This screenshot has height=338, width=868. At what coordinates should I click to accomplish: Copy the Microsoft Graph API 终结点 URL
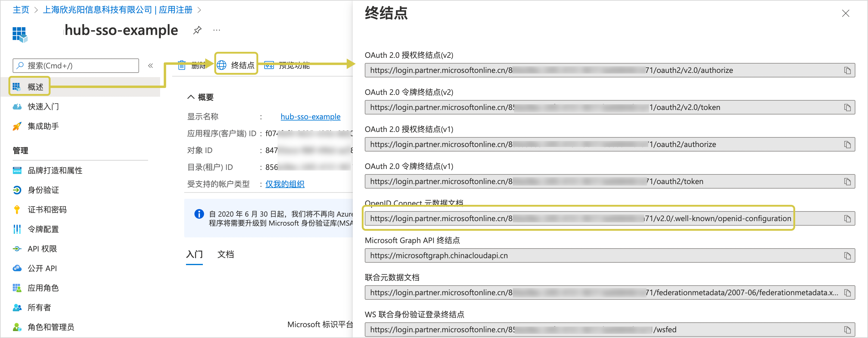pos(847,256)
